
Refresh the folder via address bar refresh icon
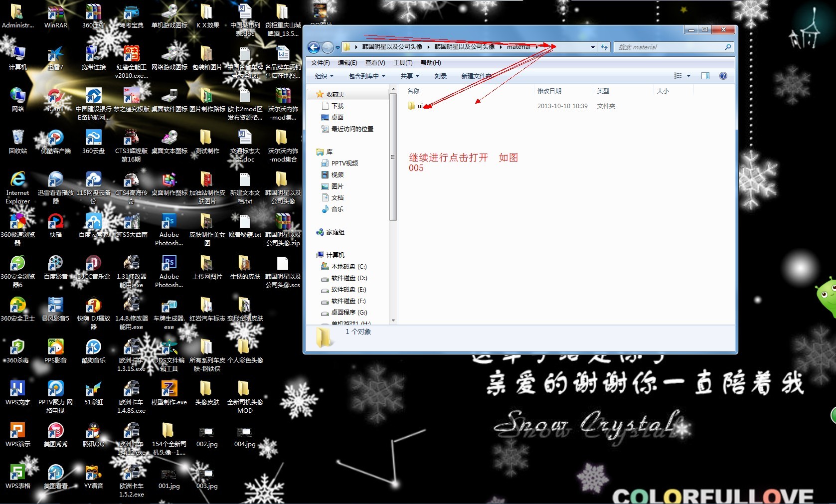[x=604, y=47]
